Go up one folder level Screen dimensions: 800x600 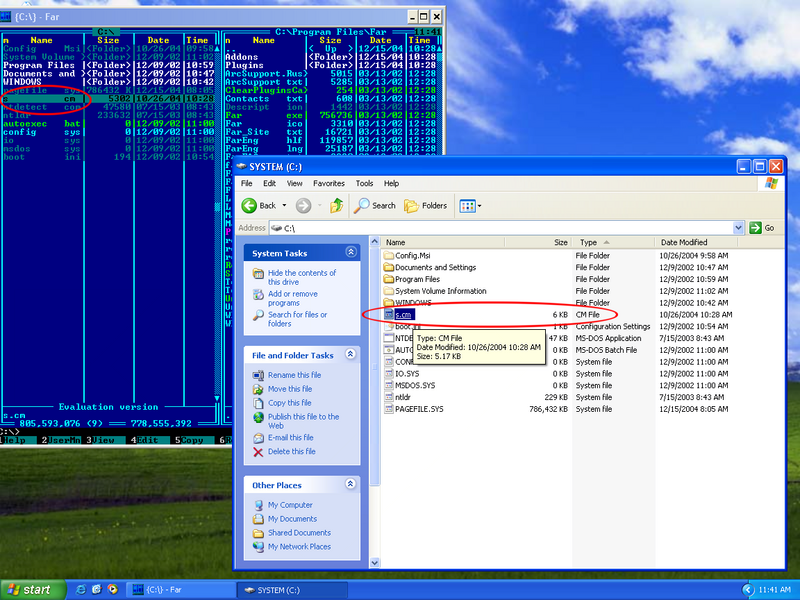337,205
